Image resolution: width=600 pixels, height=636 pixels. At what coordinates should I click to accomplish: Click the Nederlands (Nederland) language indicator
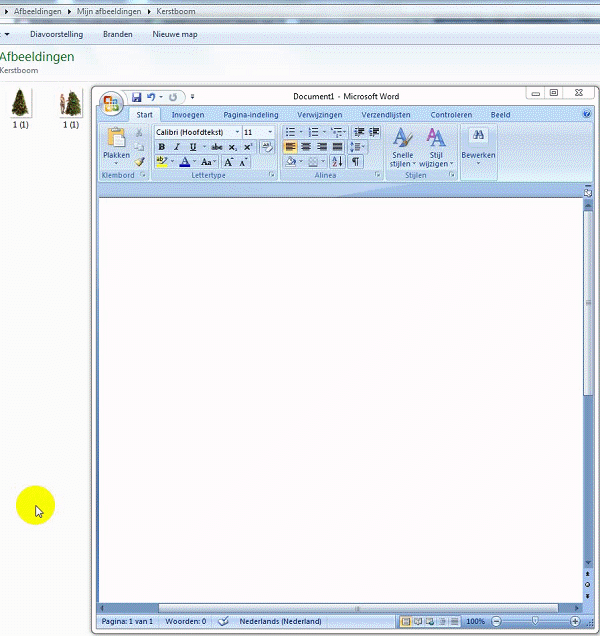point(280,621)
